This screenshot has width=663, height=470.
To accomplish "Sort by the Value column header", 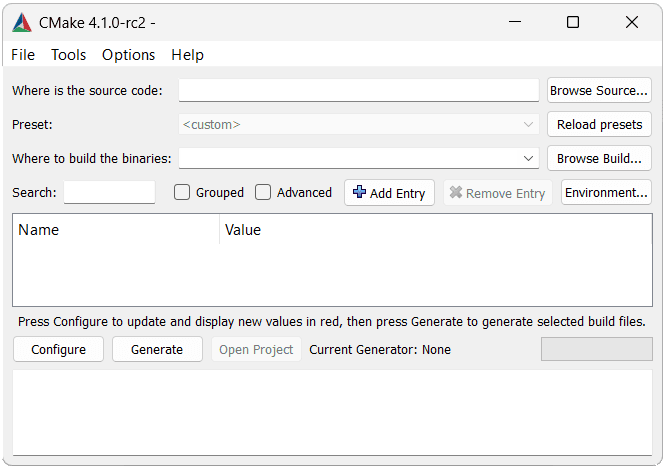I will point(436,230).
